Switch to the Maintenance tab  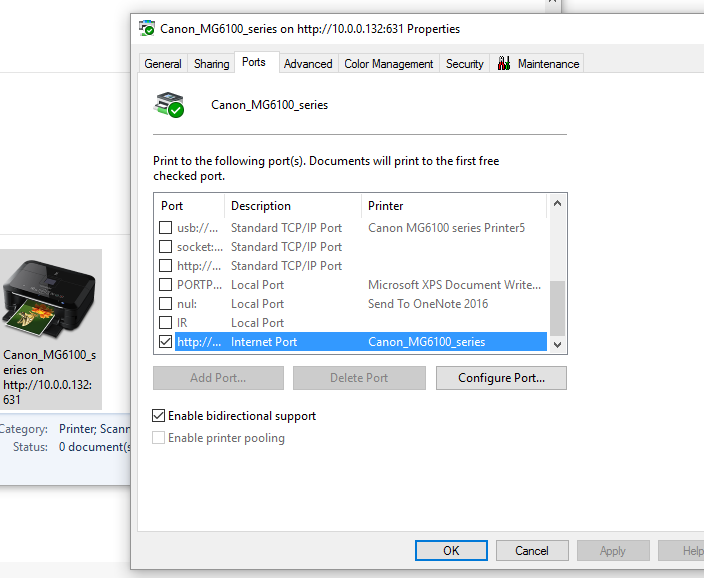537,64
